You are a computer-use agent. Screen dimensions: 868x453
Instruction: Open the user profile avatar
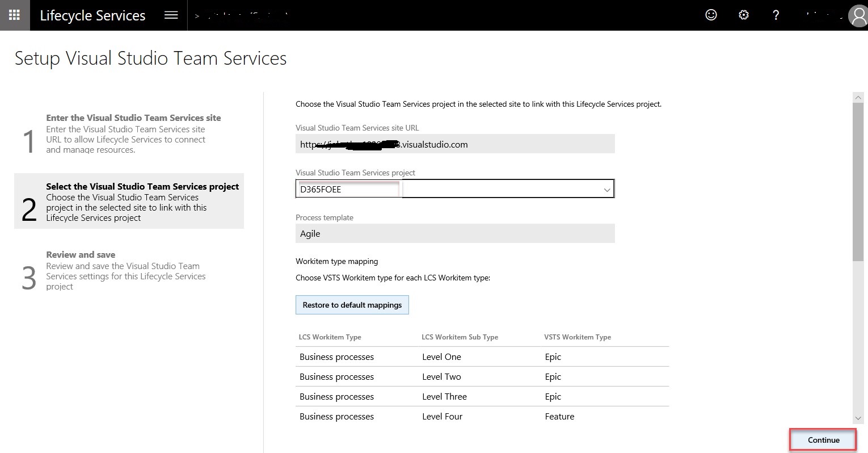pyautogui.click(x=858, y=16)
